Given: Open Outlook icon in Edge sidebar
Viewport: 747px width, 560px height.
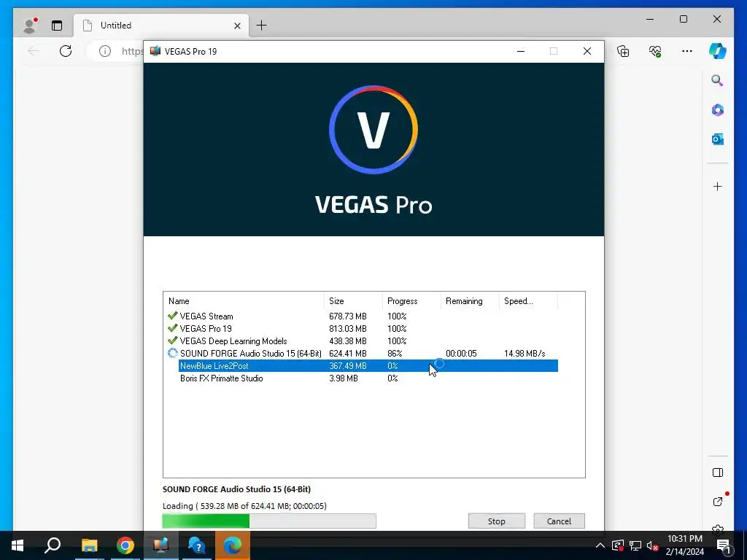Looking at the screenshot, I should point(718,139).
